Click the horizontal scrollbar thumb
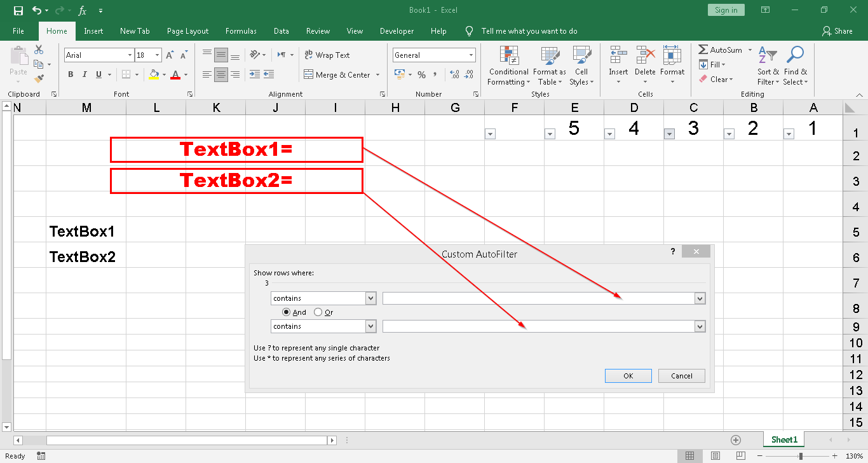 187,440
